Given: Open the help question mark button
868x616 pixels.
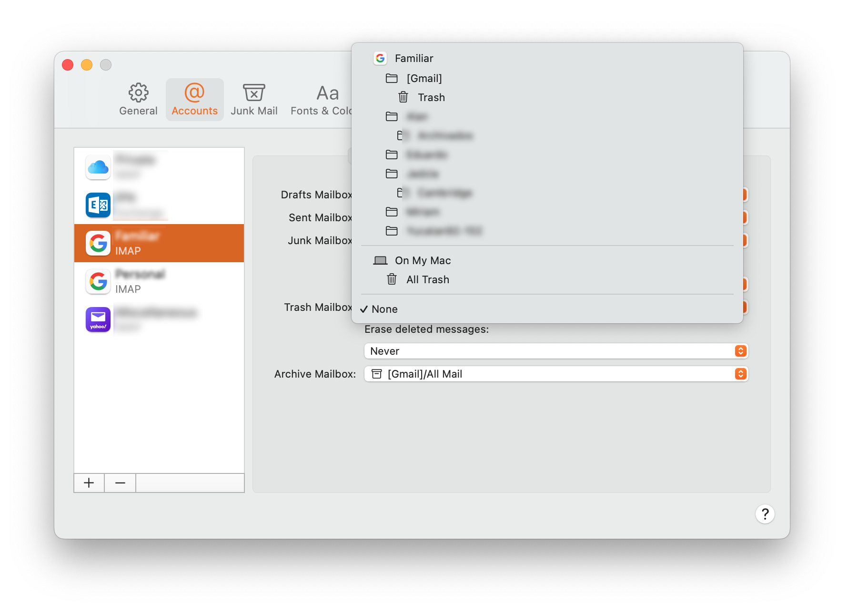Looking at the screenshot, I should (x=765, y=514).
